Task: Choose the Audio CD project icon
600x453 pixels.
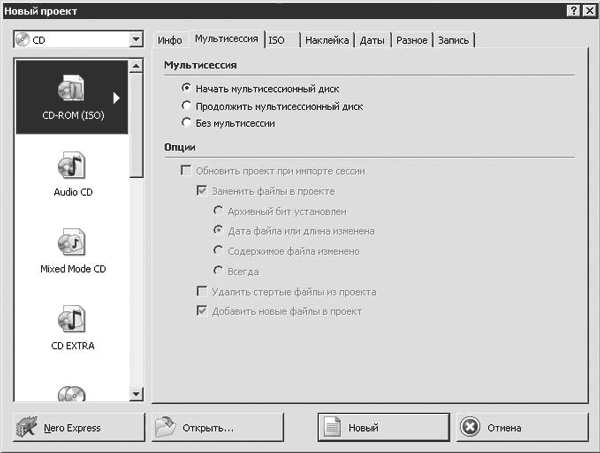Action: (72, 165)
